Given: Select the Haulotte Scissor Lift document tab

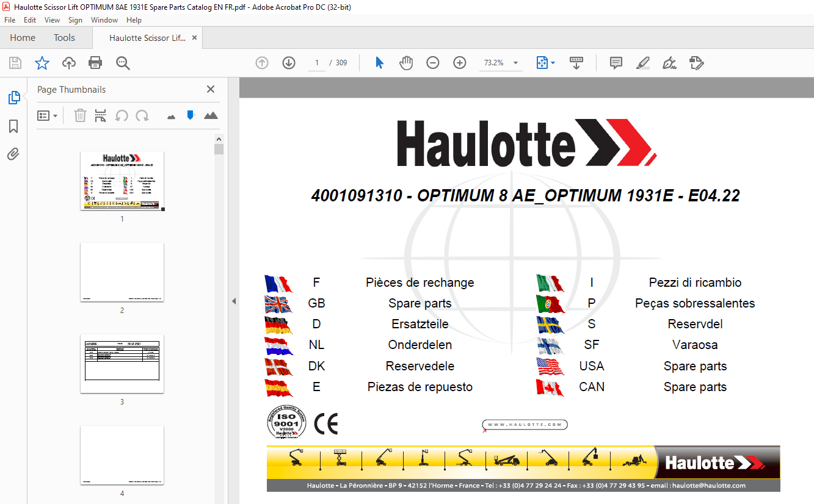Looking at the screenshot, I should 147,38.
